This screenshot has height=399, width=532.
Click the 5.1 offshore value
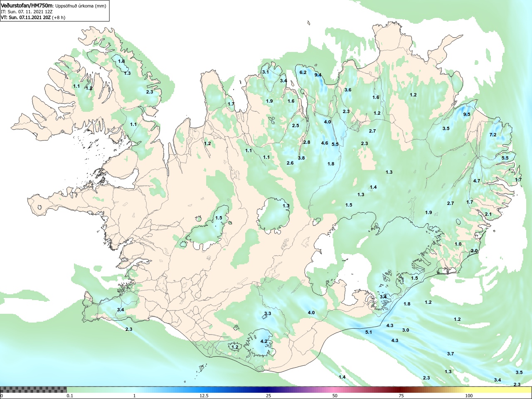(369, 332)
